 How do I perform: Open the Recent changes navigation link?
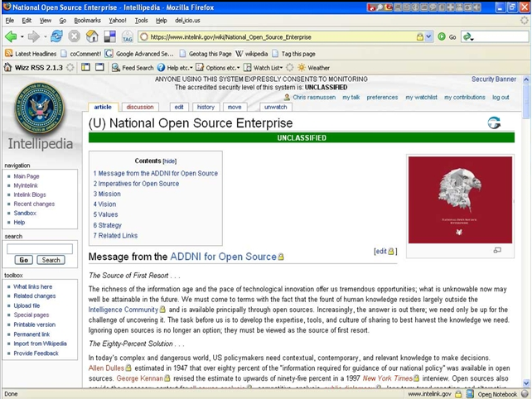tap(34, 204)
